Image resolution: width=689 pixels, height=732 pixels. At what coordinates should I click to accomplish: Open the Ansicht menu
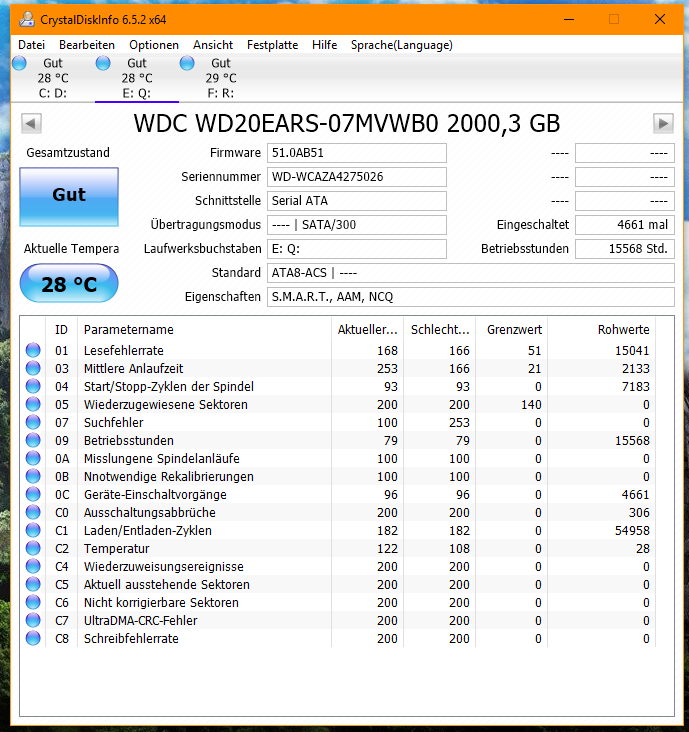pyautogui.click(x=213, y=45)
